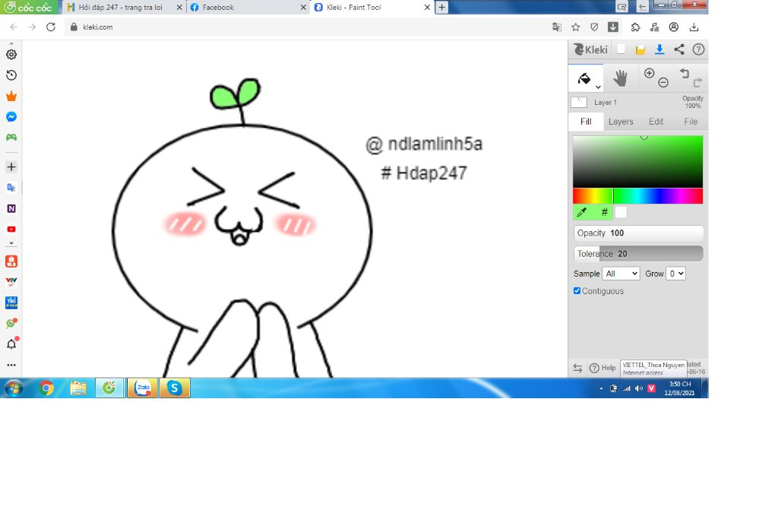The height and width of the screenshot is (532, 778).
Task: Open Messenger from the sidebar
Action: (x=11, y=116)
